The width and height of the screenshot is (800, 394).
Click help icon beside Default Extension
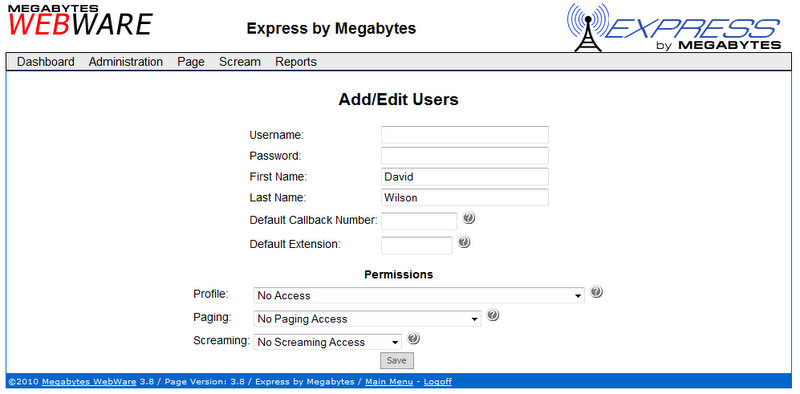[464, 242]
